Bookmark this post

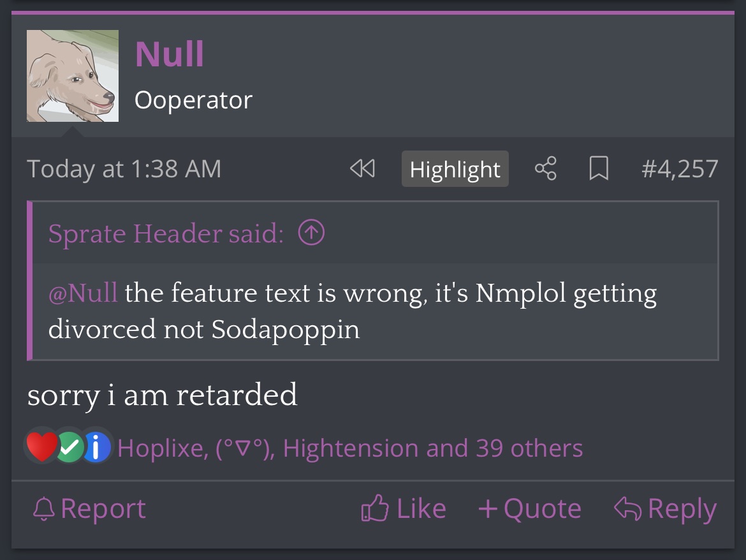pyautogui.click(x=599, y=168)
